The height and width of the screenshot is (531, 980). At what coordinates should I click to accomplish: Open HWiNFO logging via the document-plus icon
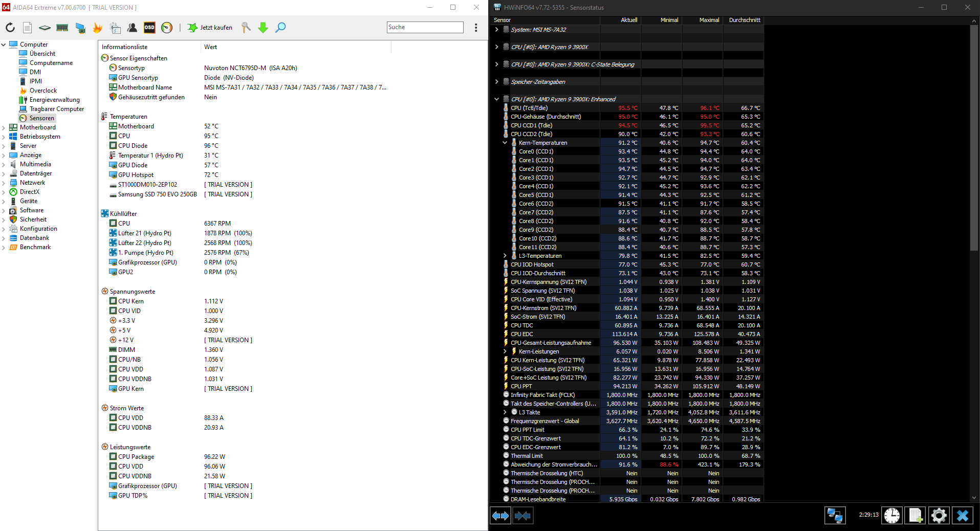point(915,516)
